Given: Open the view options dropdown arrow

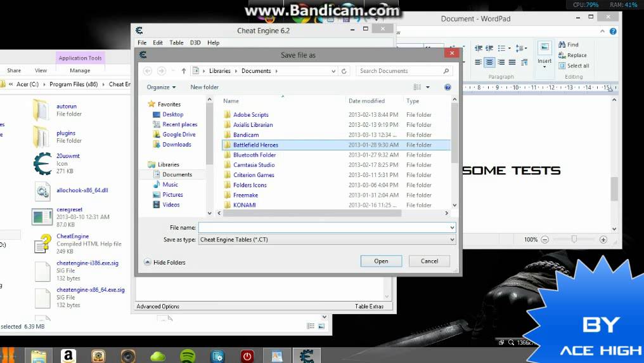Looking at the screenshot, I should (x=428, y=87).
